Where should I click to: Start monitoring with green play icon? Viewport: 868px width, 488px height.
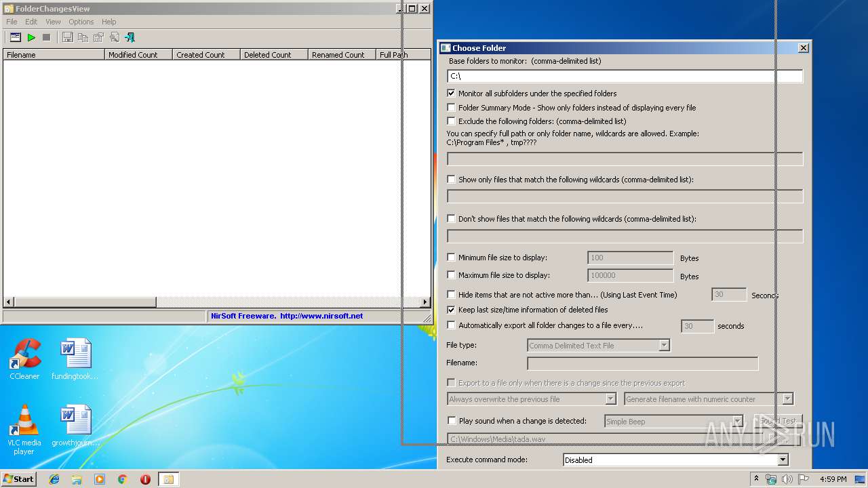(31, 37)
